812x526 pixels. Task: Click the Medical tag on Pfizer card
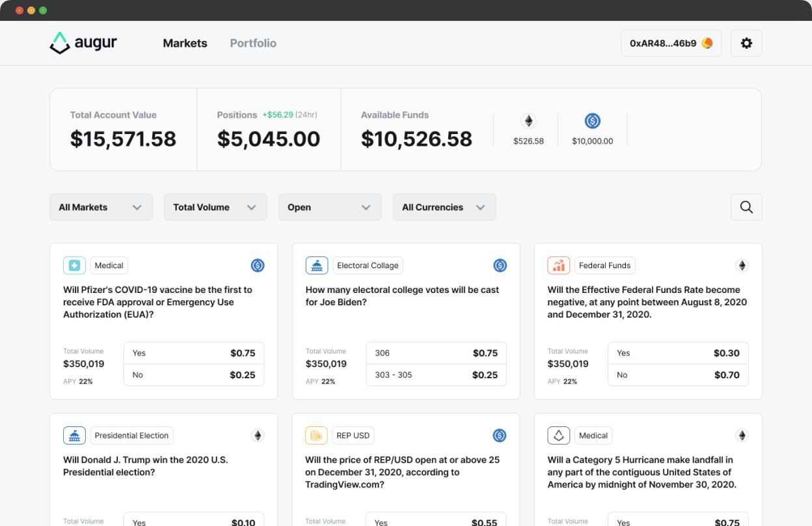[x=109, y=266]
